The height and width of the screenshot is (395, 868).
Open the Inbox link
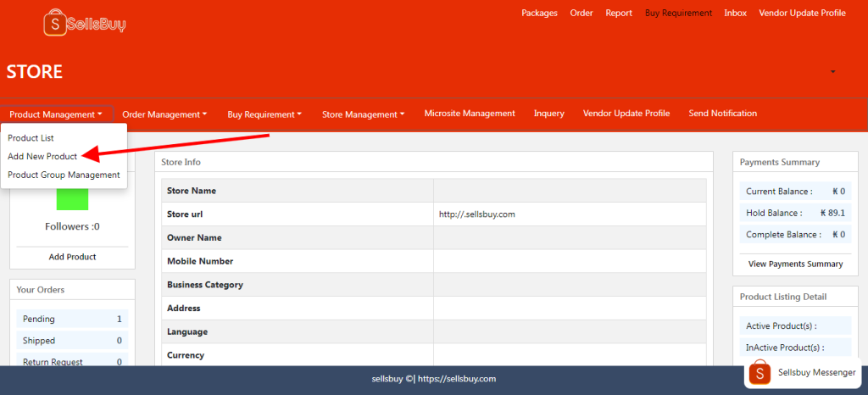(735, 13)
